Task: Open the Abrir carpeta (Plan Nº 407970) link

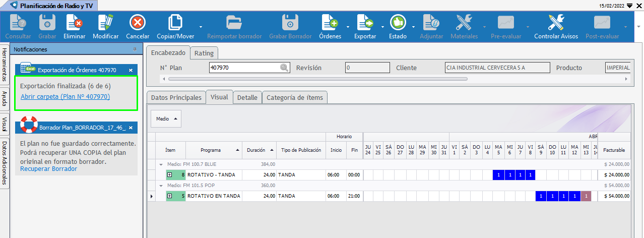Action: pos(65,96)
